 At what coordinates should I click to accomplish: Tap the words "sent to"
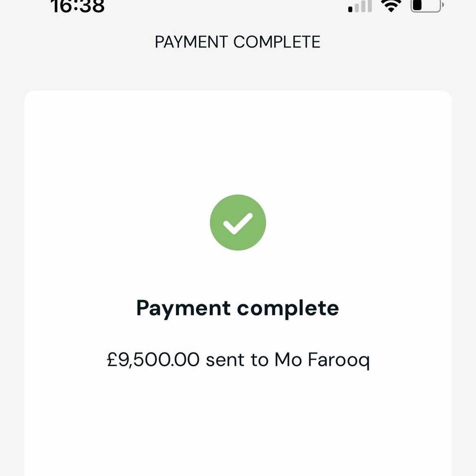(237, 360)
